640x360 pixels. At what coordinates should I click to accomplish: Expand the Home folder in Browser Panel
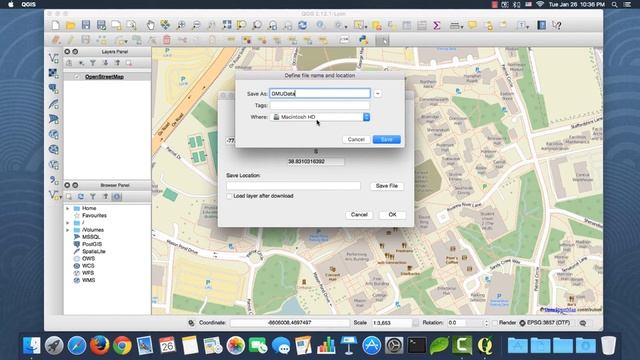click(x=68, y=209)
